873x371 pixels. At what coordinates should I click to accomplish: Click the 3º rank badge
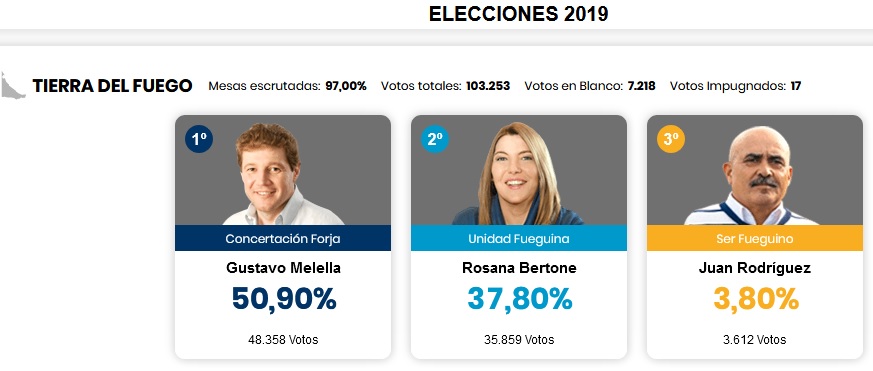pos(671,139)
